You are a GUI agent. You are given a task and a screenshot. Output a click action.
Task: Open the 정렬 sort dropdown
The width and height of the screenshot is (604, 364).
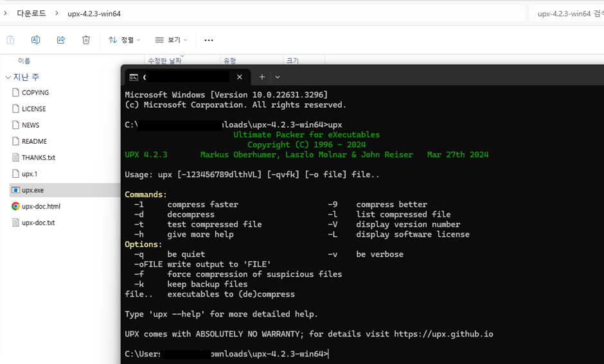pyautogui.click(x=125, y=40)
